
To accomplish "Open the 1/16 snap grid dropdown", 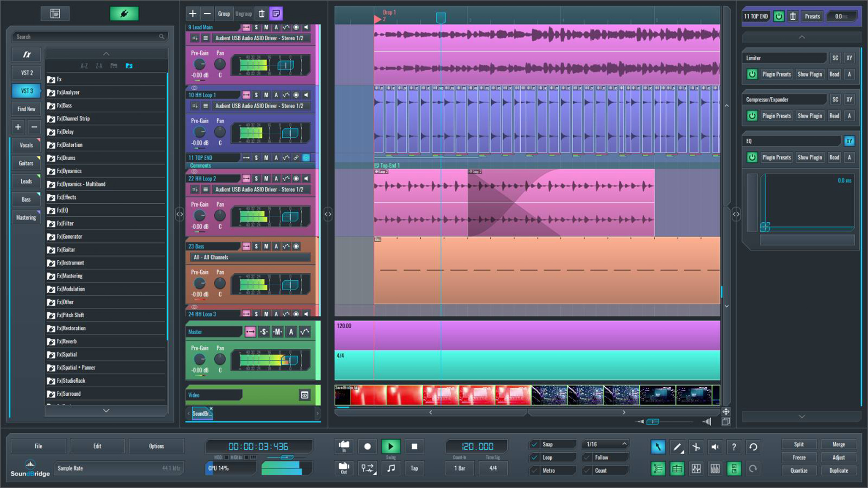I will [606, 444].
